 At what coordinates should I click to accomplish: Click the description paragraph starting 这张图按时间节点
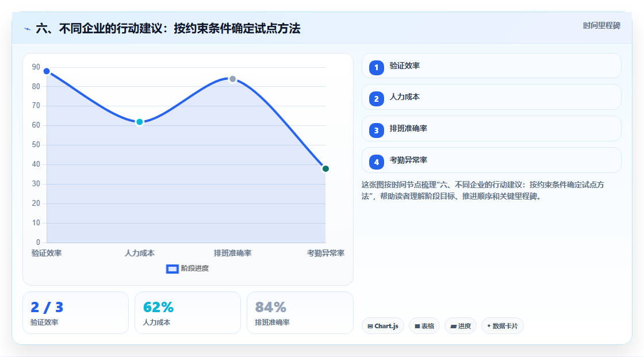[x=482, y=190]
